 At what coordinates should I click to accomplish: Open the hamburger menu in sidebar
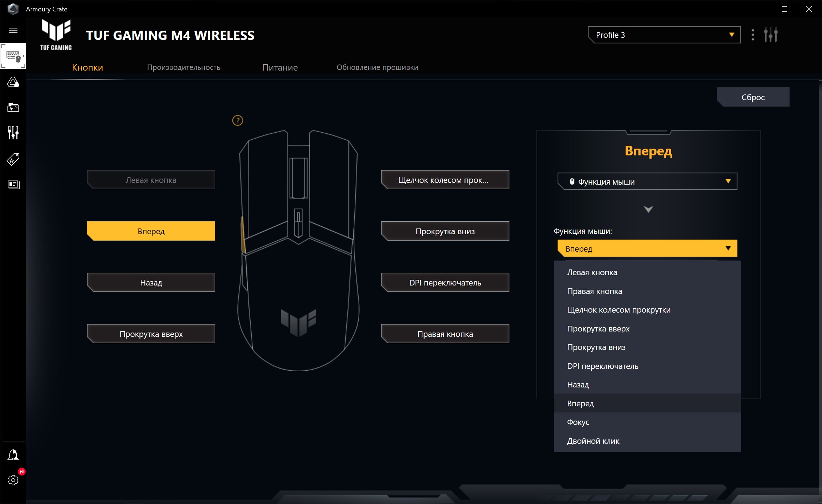click(13, 30)
